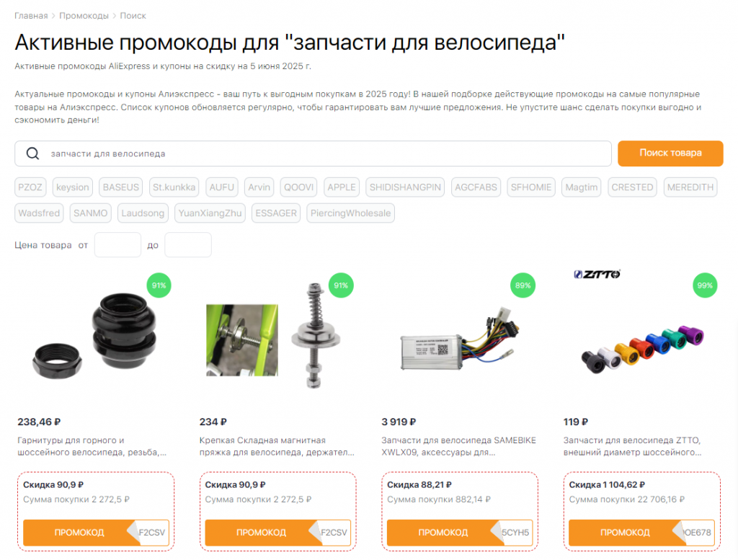Click the 99% green badge on the ZTTO product
738x560 pixels.
705,285
